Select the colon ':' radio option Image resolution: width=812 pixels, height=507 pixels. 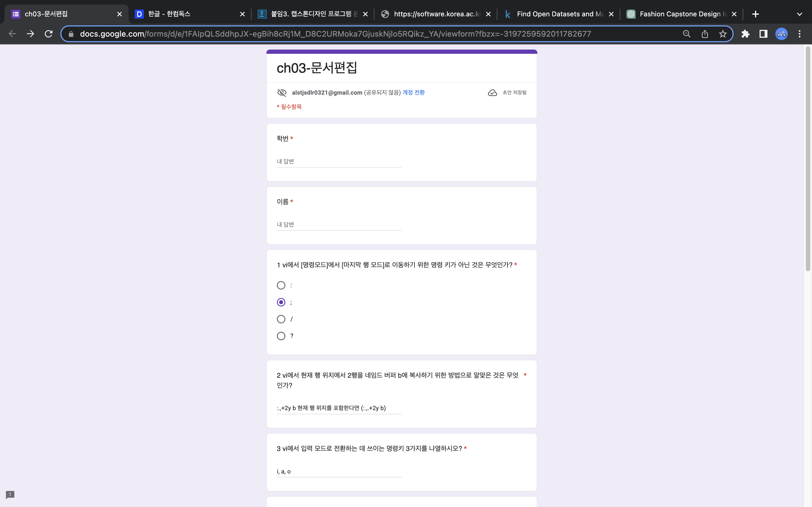(281, 285)
